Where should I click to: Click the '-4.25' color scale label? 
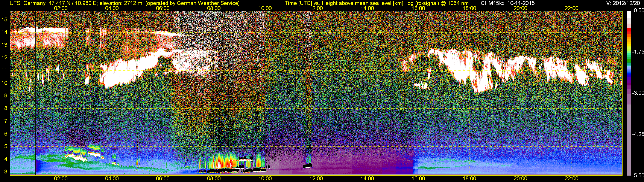(x=638, y=134)
